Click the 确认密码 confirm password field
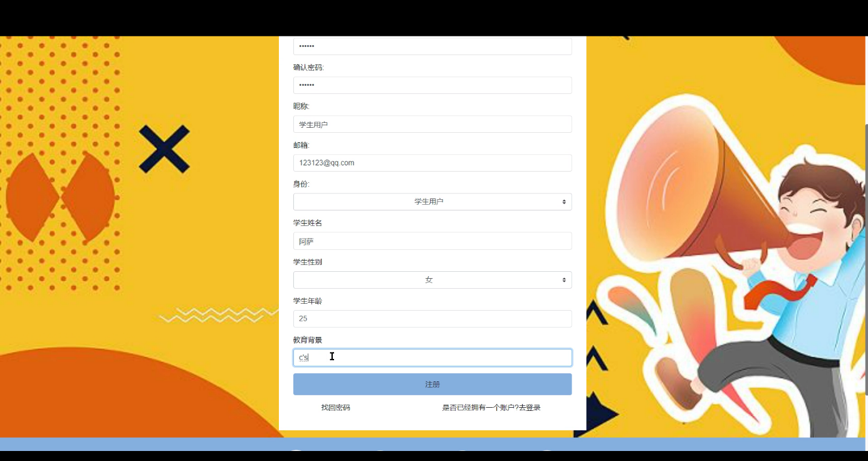 [432, 85]
